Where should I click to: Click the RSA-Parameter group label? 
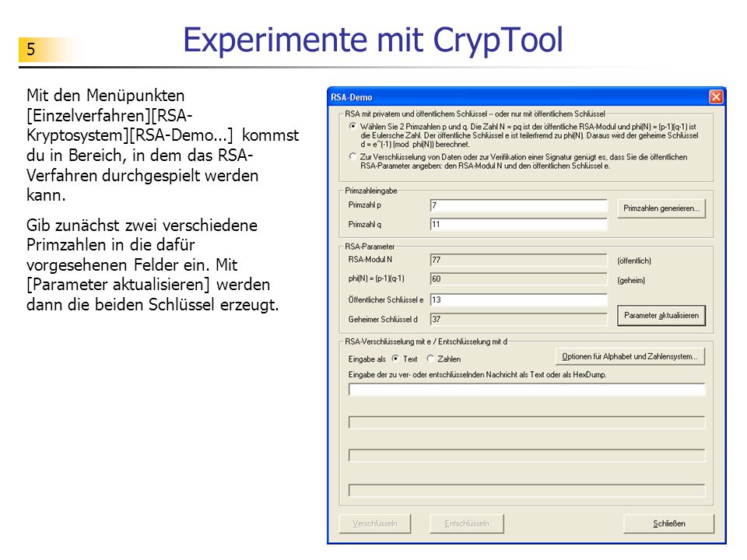point(370,247)
